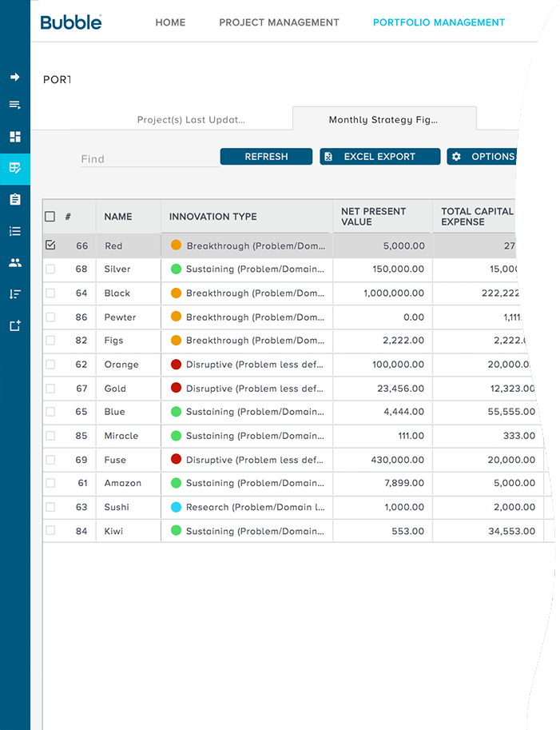The height and width of the screenshot is (730, 560).
Task: Click project number 85
Action: click(81, 436)
